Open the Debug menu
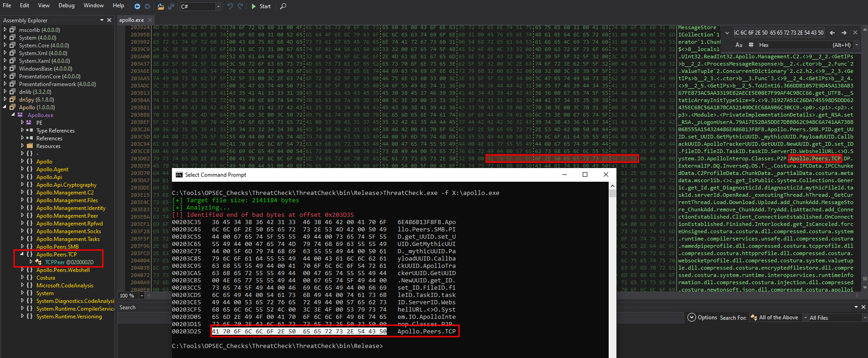 click(x=66, y=5)
